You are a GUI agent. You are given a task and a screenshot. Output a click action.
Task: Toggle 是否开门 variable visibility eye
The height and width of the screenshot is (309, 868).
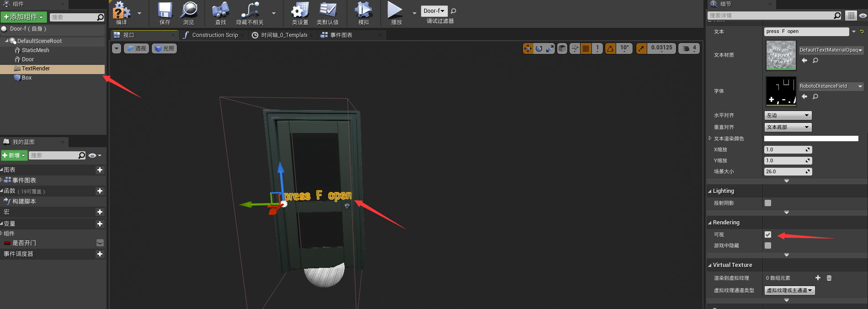(x=100, y=243)
